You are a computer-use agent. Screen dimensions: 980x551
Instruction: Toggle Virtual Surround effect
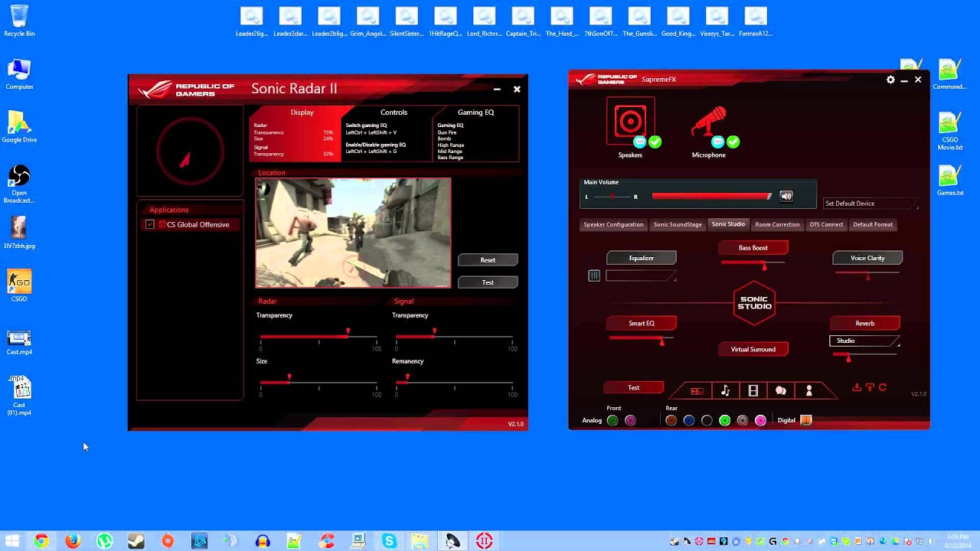753,349
